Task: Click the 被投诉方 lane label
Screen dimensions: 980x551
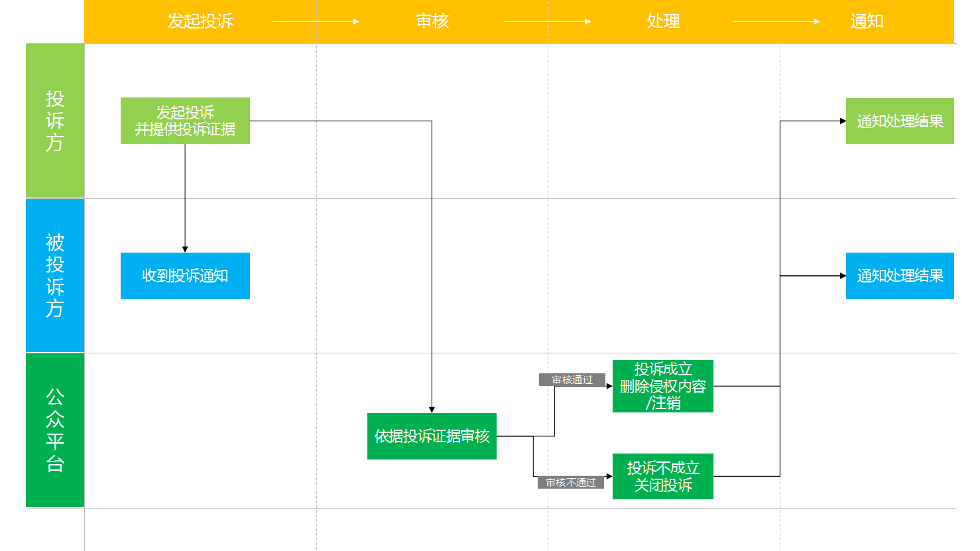Action: 55,276
